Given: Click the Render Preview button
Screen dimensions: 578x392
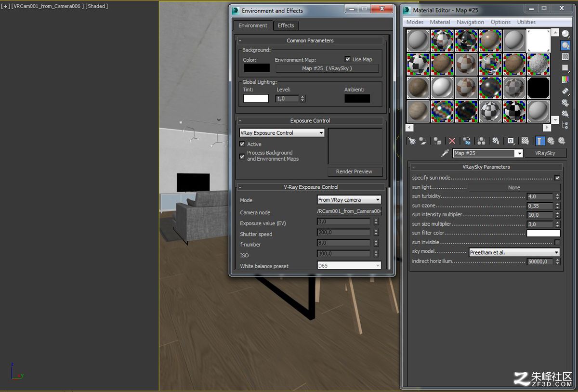Looking at the screenshot, I should [354, 171].
